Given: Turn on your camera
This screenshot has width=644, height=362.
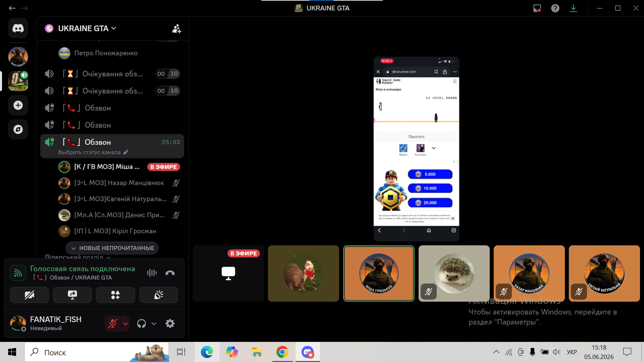Looking at the screenshot, I should [x=29, y=295].
